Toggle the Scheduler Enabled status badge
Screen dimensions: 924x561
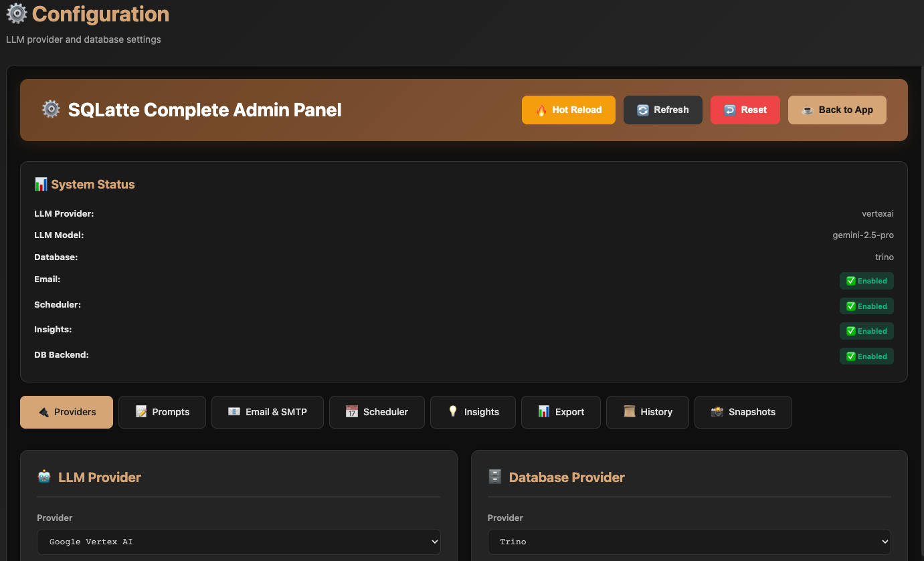coord(866,306)
